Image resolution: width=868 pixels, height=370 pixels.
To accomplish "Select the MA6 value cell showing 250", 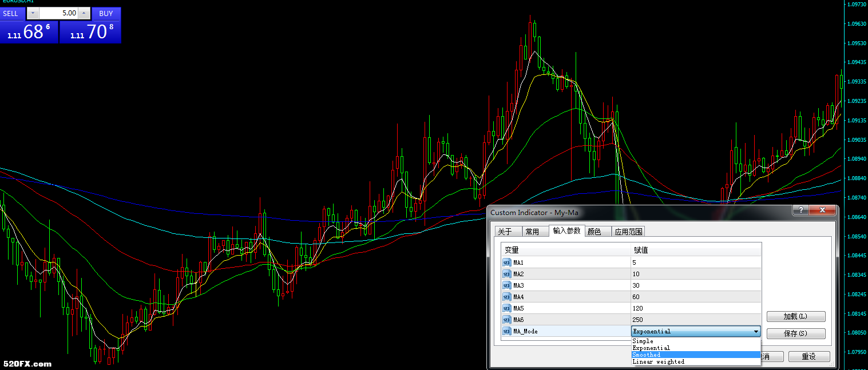I will point(696,320).
